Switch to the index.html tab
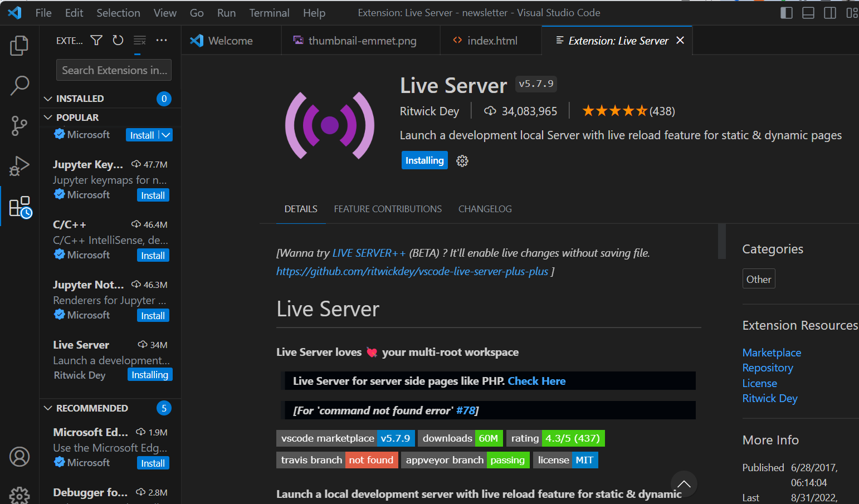 pos(491,40)
